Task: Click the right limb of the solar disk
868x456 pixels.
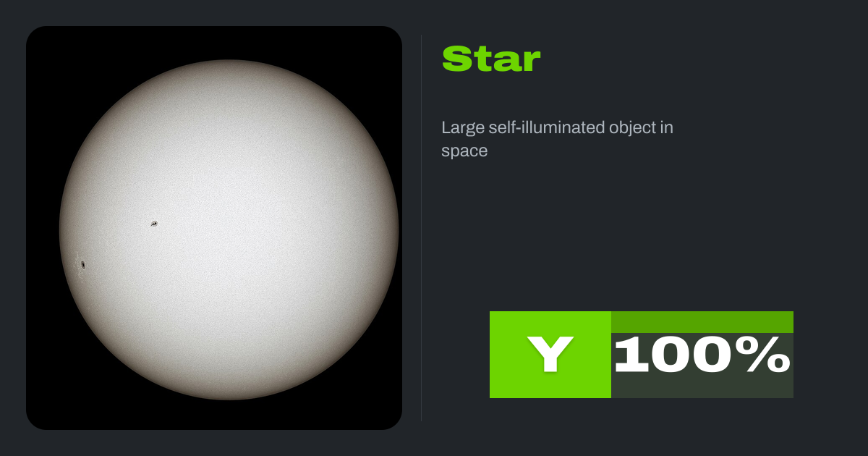Action: tap(396, 229)
